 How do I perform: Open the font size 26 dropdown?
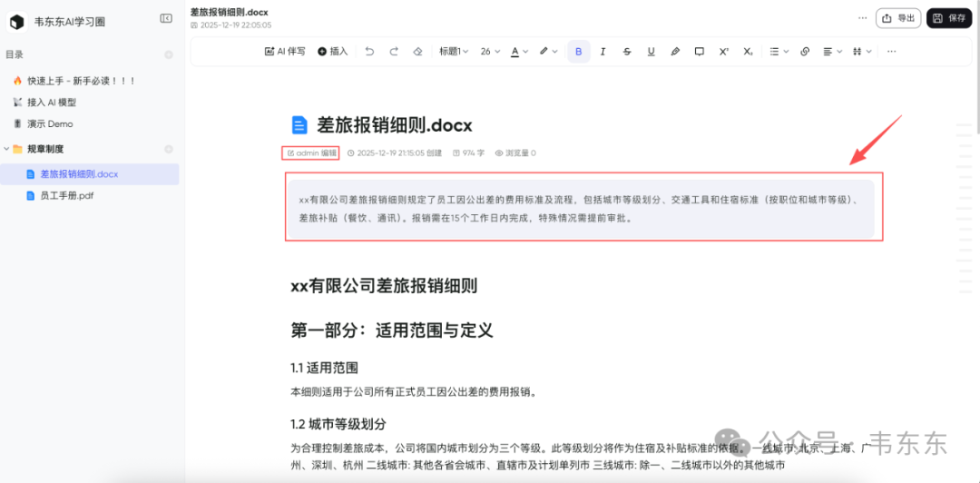click(490, 52)
